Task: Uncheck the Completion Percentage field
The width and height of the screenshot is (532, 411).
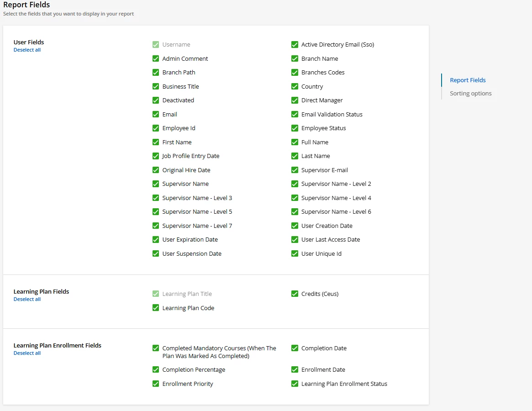Action: coord(156,369)
